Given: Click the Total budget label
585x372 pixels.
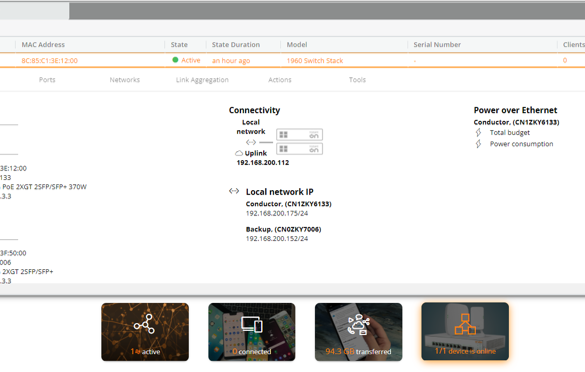Looking at the screenshot, I should (510, 132).
